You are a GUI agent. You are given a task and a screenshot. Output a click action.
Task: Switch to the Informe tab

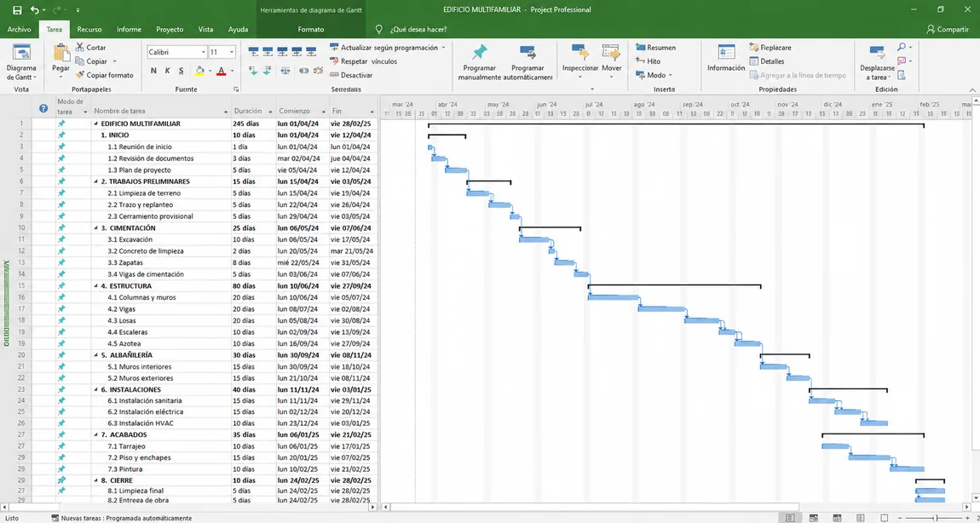(x=129, y=29)
